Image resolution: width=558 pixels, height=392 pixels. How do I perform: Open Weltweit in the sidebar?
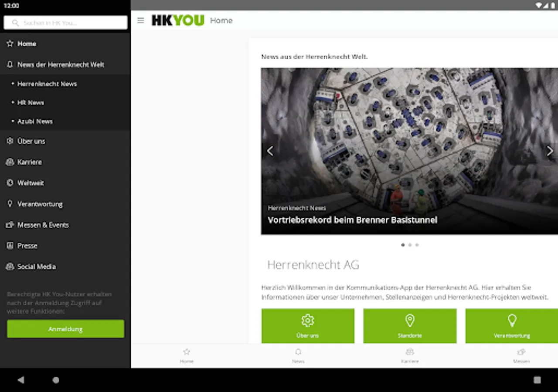point(65,183)
